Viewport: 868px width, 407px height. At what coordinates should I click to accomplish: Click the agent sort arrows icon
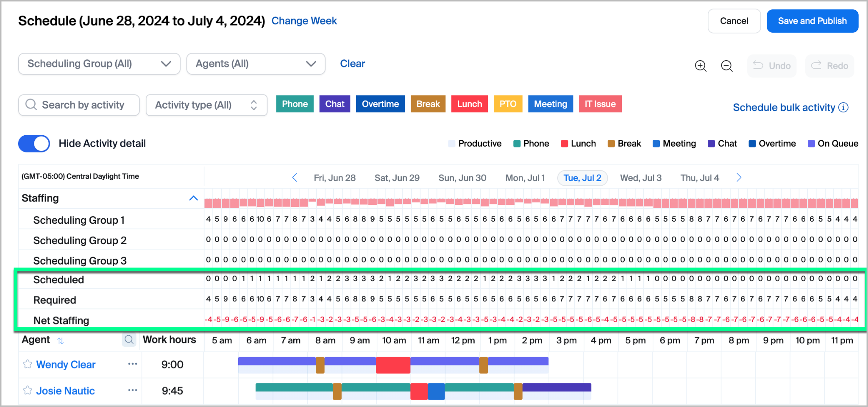pos(61,340)
